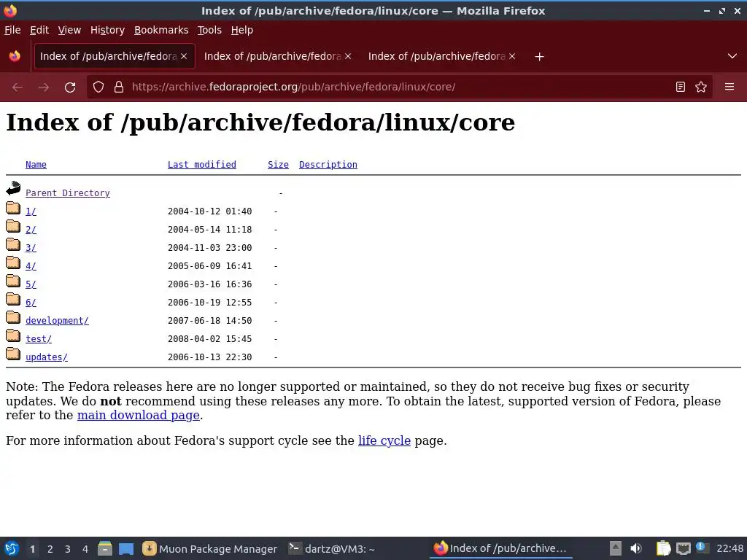
Task: Click the 22:48 taskbar clock
Action: [729, 549]
